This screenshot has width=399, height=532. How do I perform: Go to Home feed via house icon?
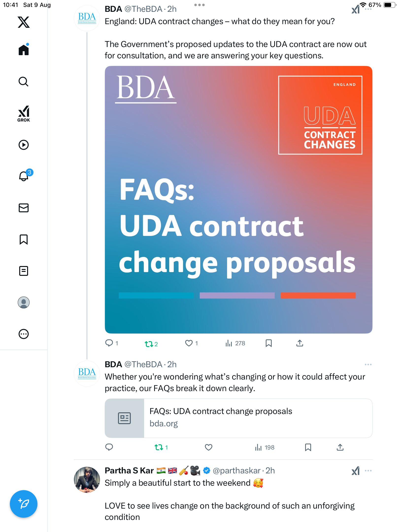tap(24, 50)
